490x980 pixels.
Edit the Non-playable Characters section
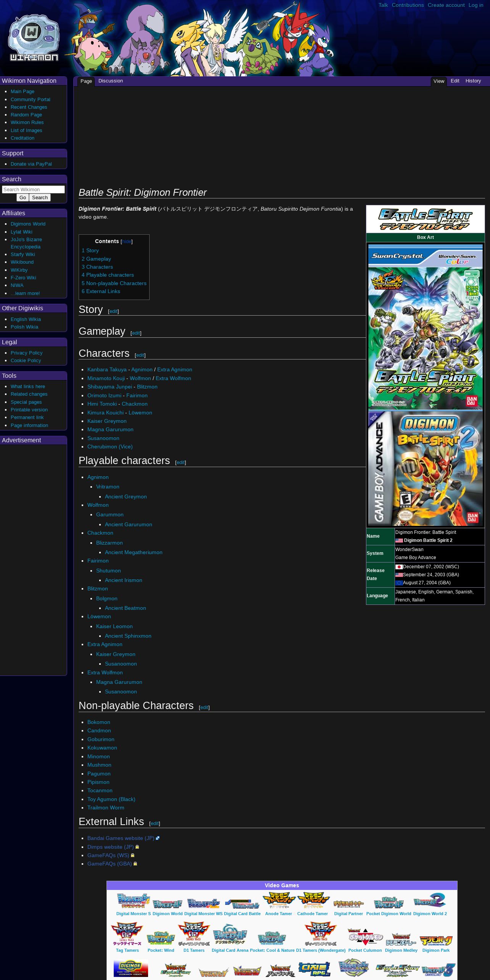[x=204, y=708]
